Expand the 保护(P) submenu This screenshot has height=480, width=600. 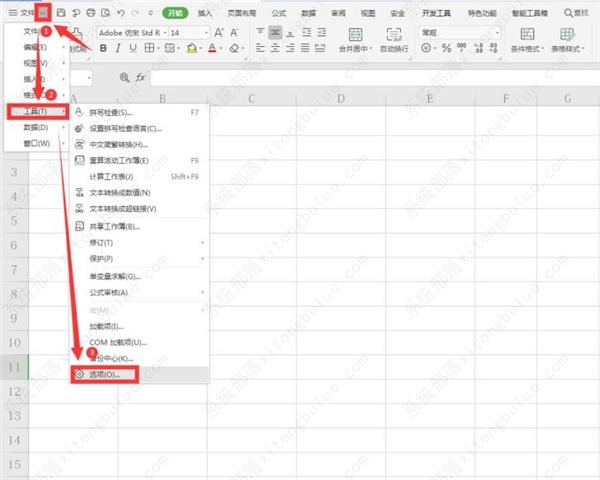(x=138, y=259)
